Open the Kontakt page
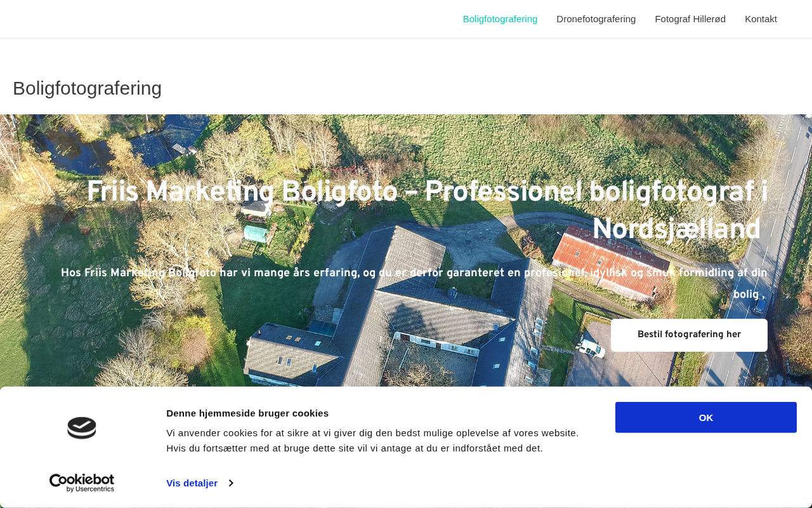The height and width of the screenshot is (508, 812). (x=761, y=19)
